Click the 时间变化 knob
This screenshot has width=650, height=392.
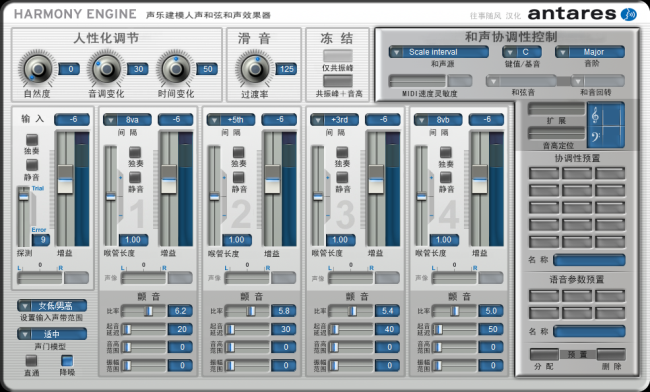click(x=176, y=69)
